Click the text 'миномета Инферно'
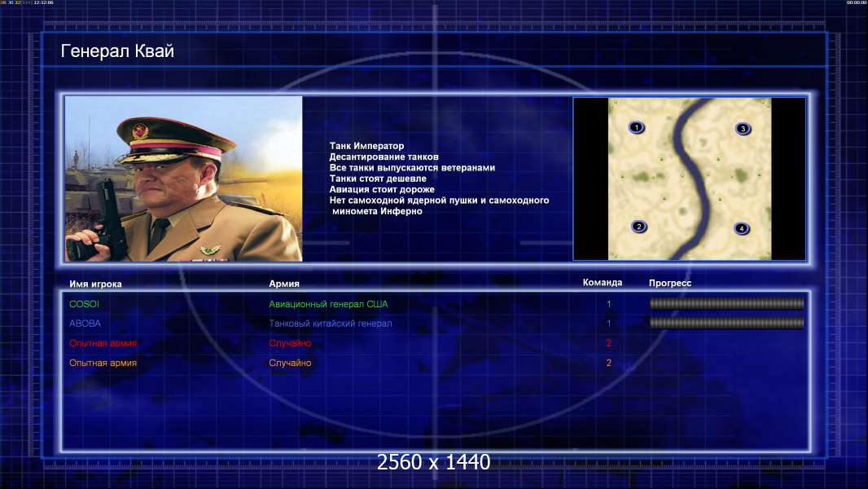 [377, 211]
